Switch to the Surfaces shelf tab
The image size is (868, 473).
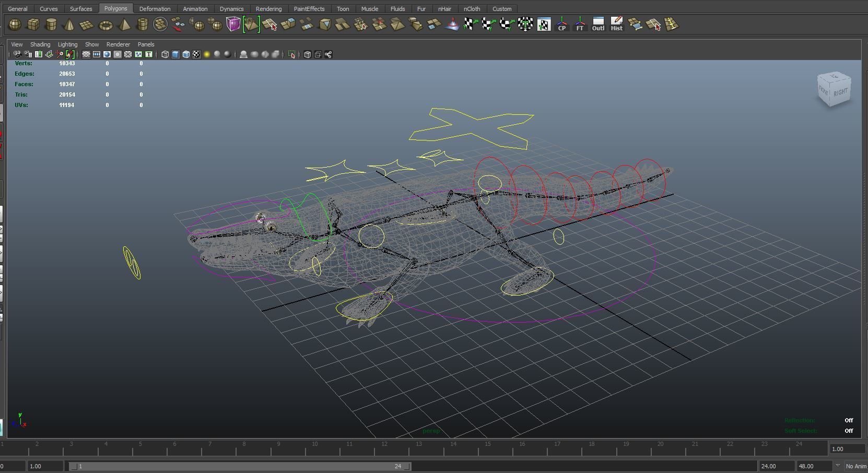[81, 9]
